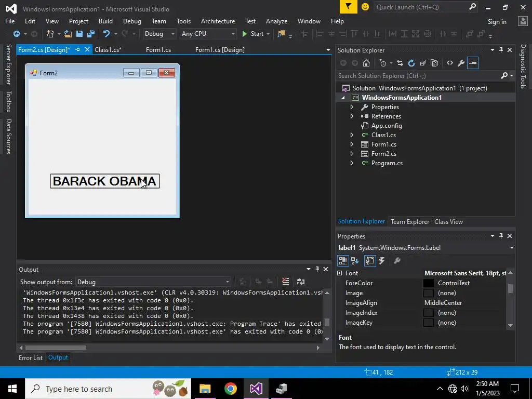Image resolution: width=532 pixels, height=399 pixels.
Task: Click the Show All Files icon
Action: point(434,63)
